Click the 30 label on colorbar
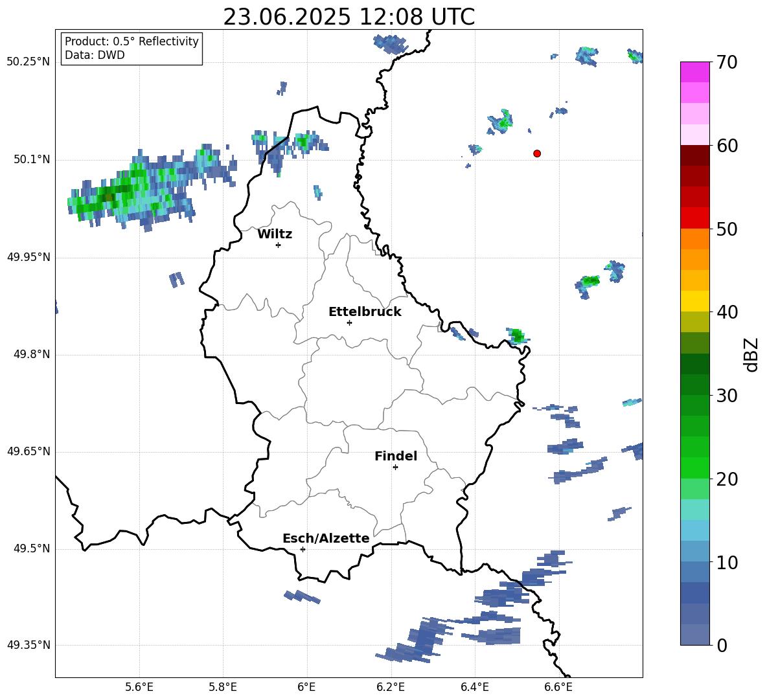Image resolution: width=767 pixels, height=700 pixels. 727,396
